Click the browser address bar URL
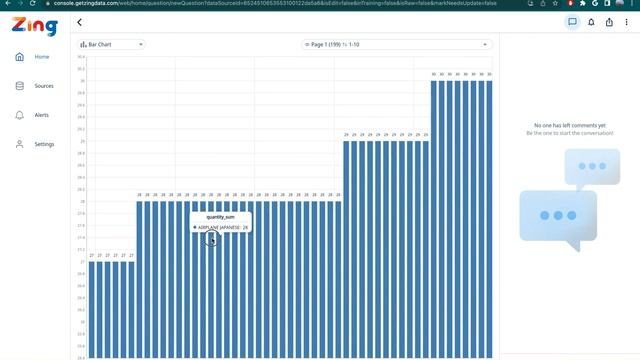 pyautogui.click(x=275, y=3)
